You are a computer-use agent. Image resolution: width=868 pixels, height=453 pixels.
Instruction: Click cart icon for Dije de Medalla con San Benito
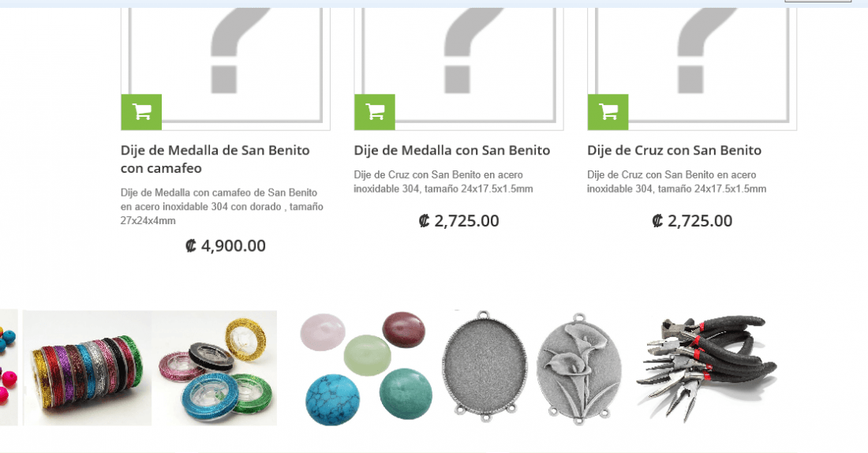(x=375, y=112)
